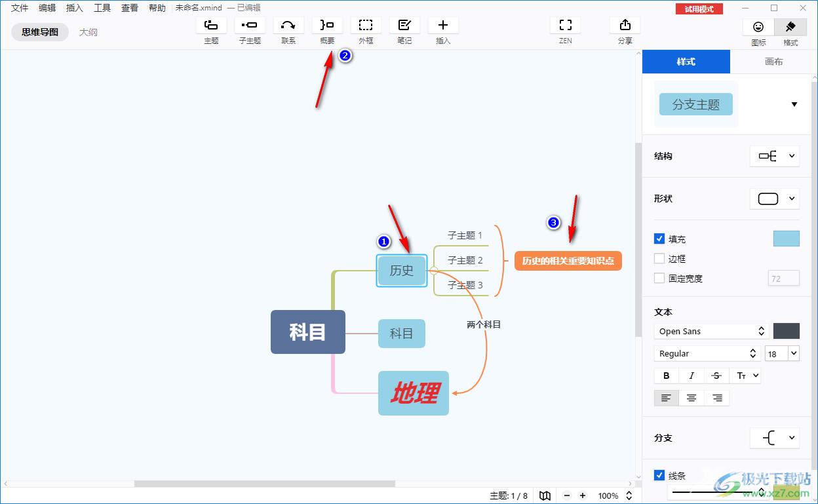Click the 子主题 (Subtopic) toolbar icon
The width and height of the screenshot is (818, 504).
(250, 26)
